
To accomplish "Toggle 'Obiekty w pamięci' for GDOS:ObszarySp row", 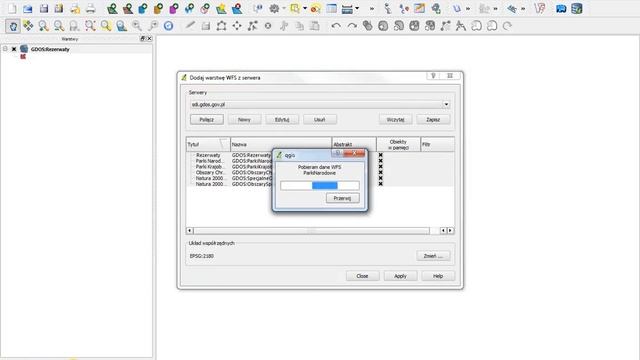I will coord(380,184).
